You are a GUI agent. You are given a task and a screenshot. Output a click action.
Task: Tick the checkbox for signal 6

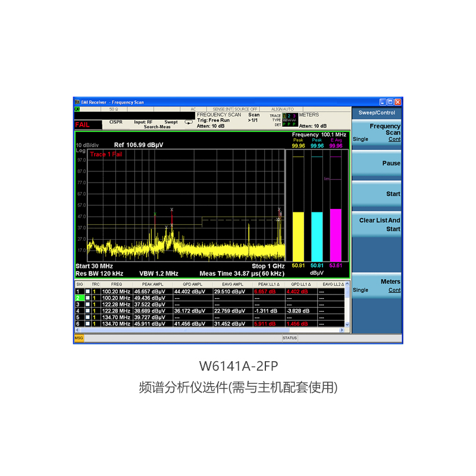[87, 324]
